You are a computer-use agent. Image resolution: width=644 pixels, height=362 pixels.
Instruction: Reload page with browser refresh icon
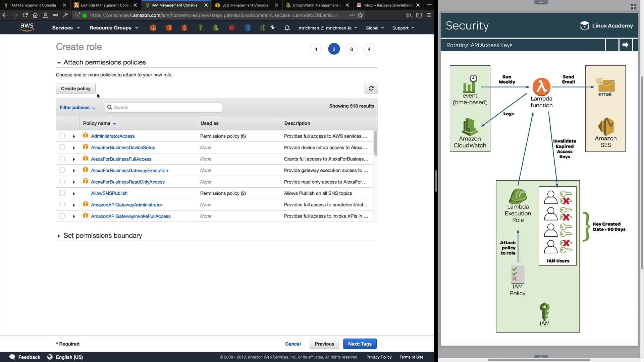click(x=25, y=15)
